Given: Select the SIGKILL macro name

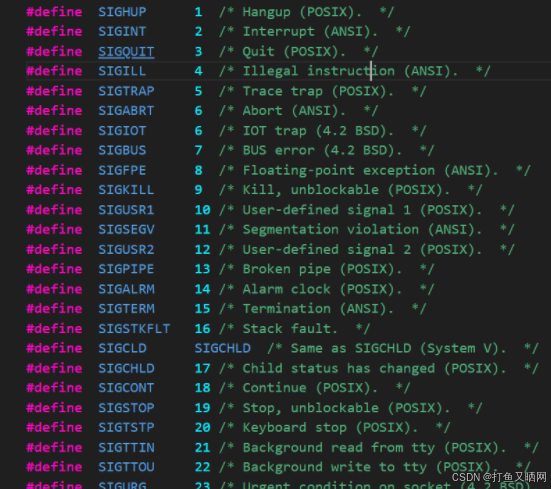Looking at the screenshot, I should tap(126, 190).
